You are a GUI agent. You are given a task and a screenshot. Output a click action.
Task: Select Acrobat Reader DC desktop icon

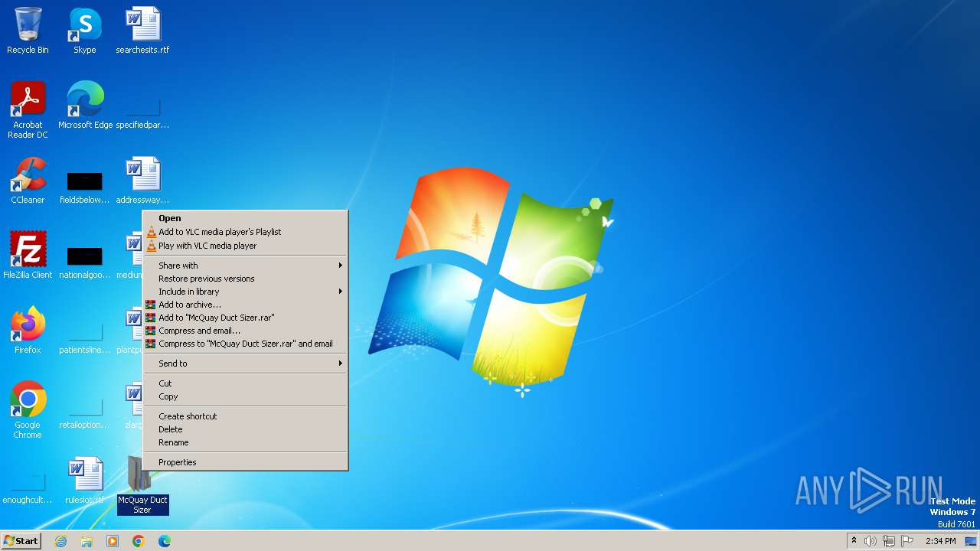[28, 110]
